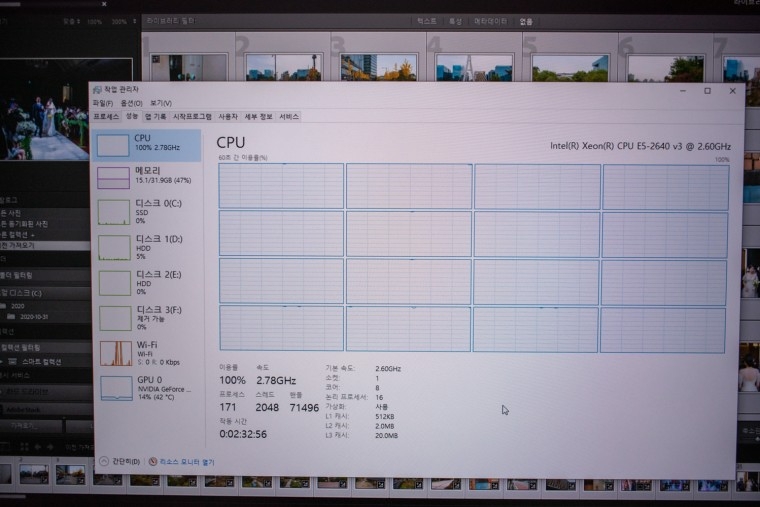Click the forward arrow in Lightroom filmstrip toolbar
The height and width of the screenshot is (507, 760).
[x=50, y=446]
